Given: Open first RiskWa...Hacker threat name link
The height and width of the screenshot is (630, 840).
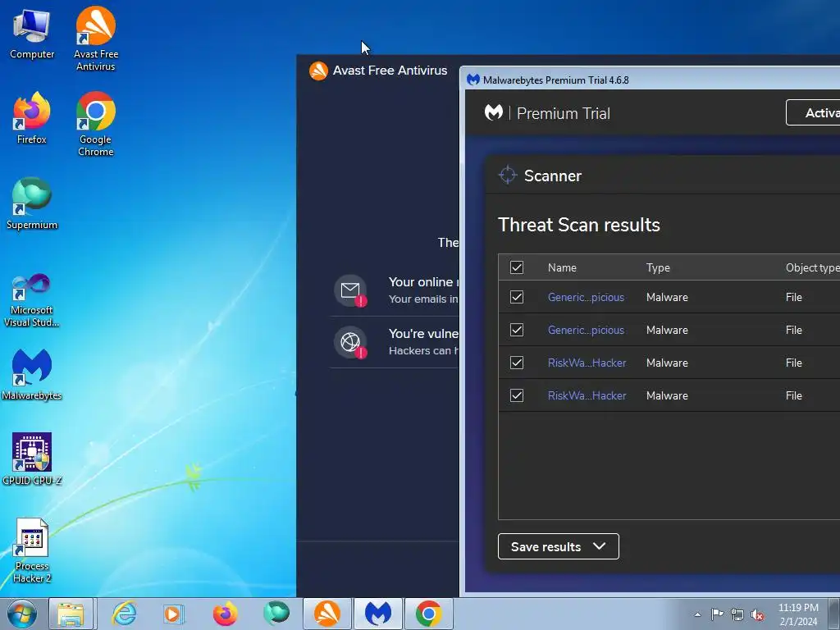Looking at the screenshot, I should (587, 363).
